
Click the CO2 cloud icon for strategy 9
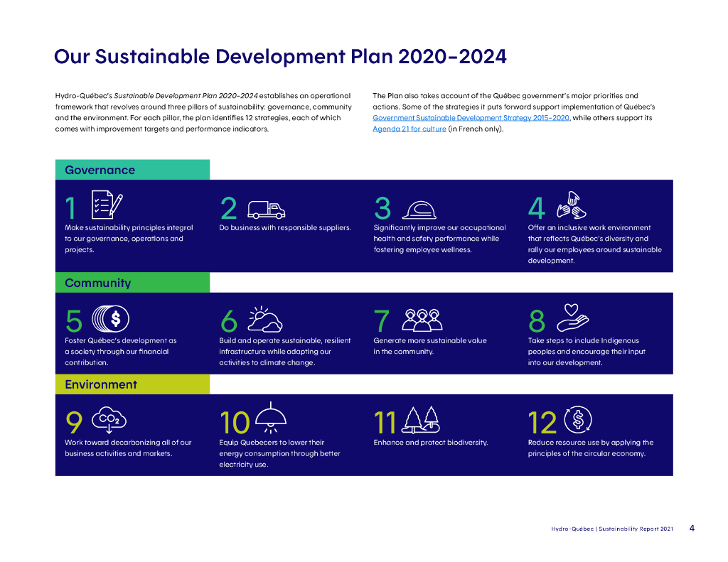click(109, 421)
